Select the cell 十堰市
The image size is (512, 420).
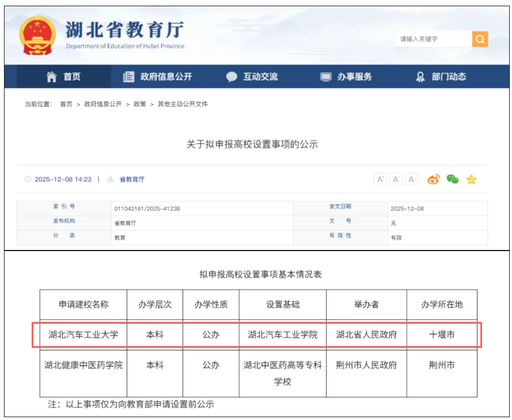[442, 335]
